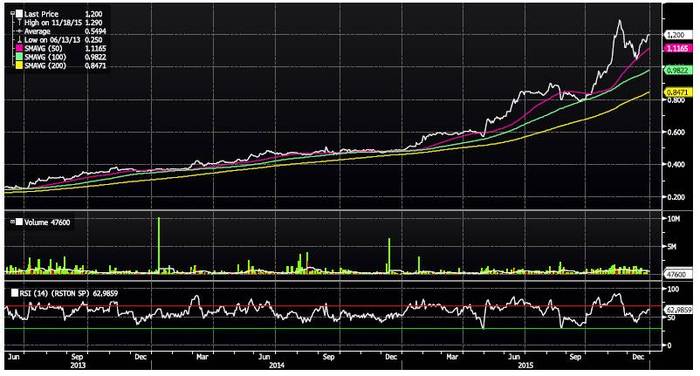The image size is (700, 376).
Task: Click the yellow SMAVG (200) color swatch
Action: click(19, 65)
